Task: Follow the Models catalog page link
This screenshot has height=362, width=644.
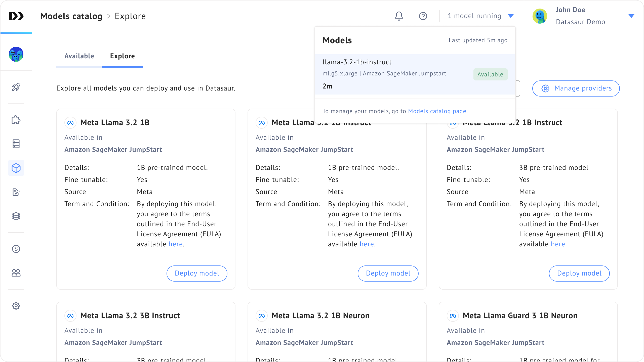Action: pos(437,111)
